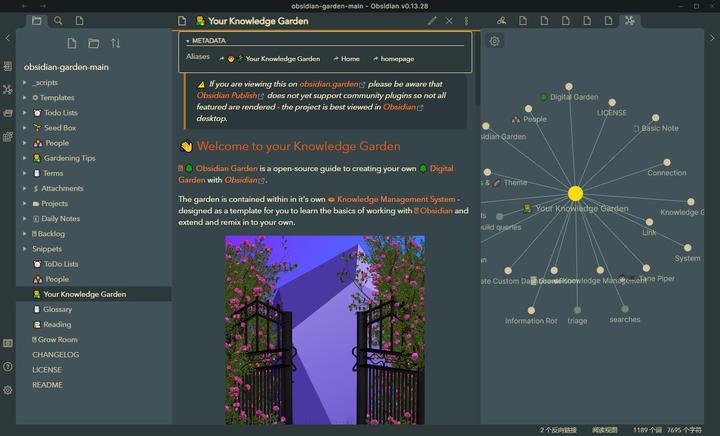Screen dimensions: 720x436
Task: Collapse the right sidebar with chevron
Action: [711, 39]
